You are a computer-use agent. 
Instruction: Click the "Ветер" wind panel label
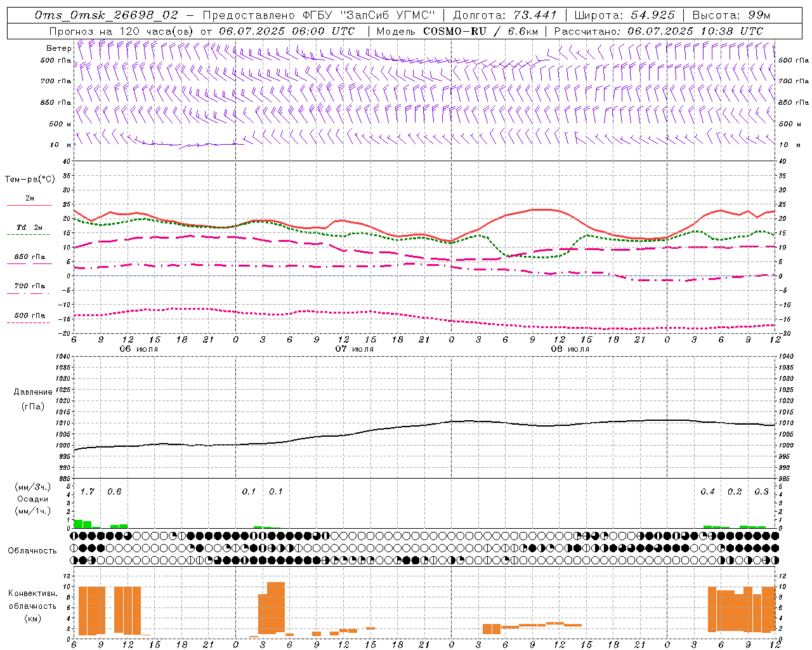pyautogui.click(x=58, y=48)
